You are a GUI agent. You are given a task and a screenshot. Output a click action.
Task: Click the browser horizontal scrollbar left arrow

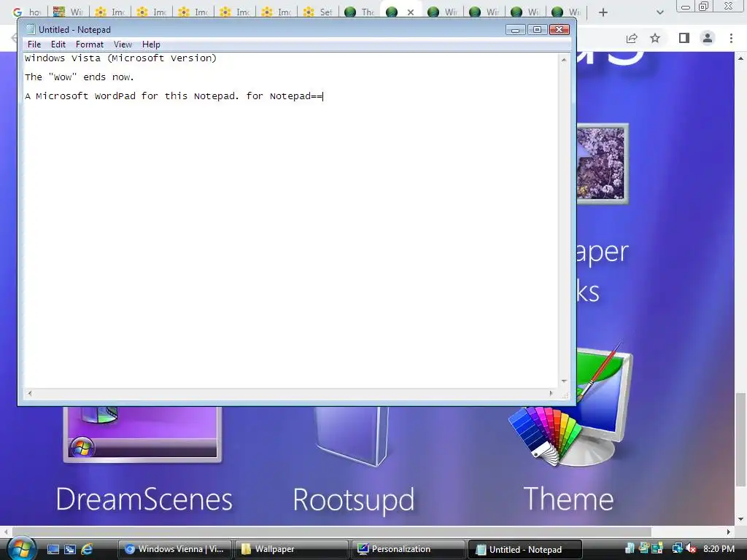[6, 532]
